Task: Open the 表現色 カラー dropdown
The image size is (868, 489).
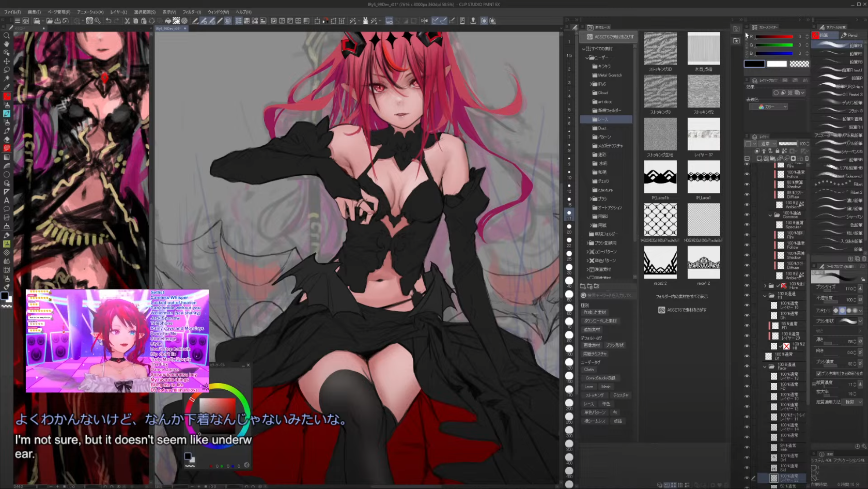Action: 768,106
